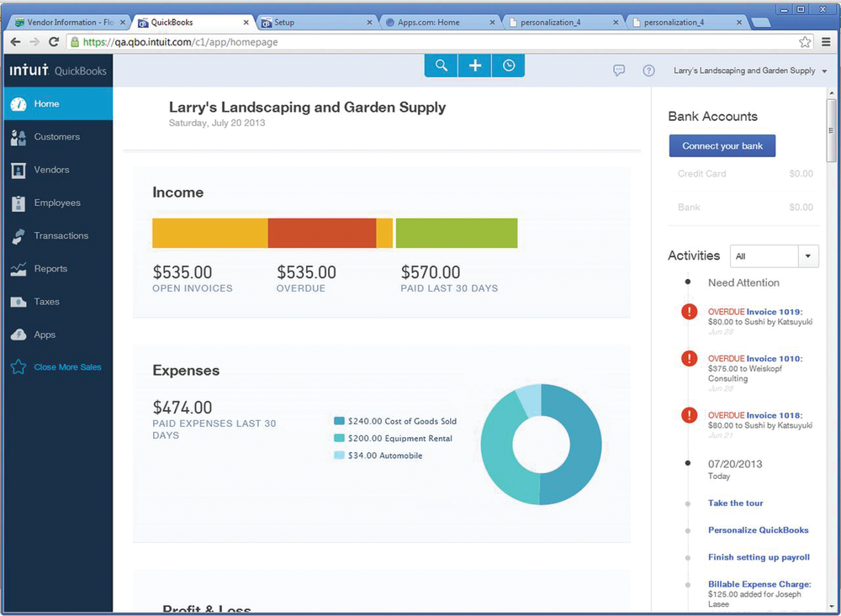Open recent transactions clock icon
Image resolution: width=841 pixels, height=616 pixels.
click(x=509, y=66)
